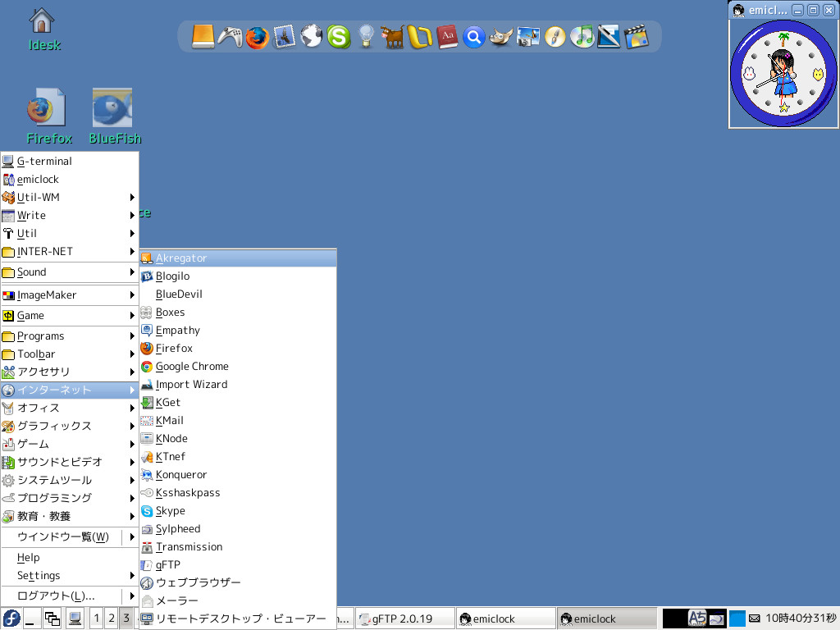Image resolution: width=840 pixels, height=630 pixels.
Task: Click the GIMP mascot icon in the dock
Action: click(x=501, y=37)
